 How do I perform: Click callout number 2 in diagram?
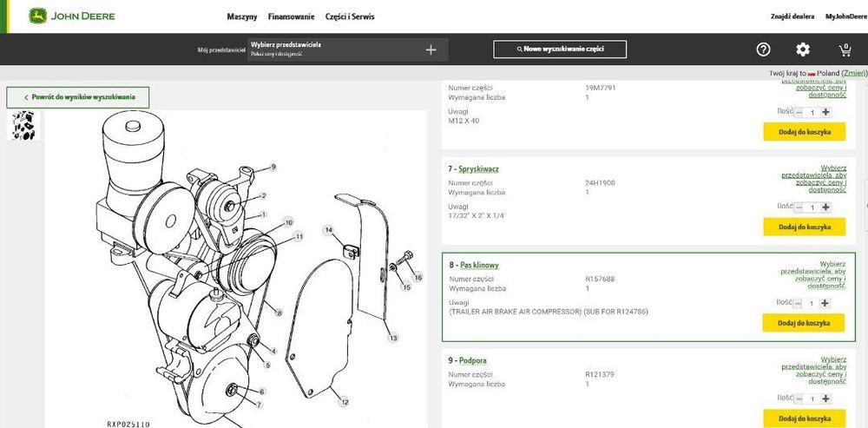click(x=264, y=195)
